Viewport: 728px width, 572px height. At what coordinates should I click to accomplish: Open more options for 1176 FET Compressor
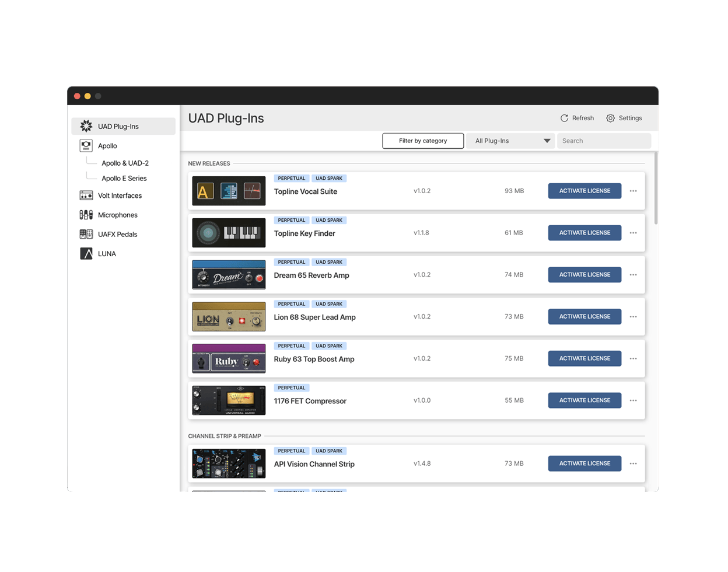tap(633, 400)
